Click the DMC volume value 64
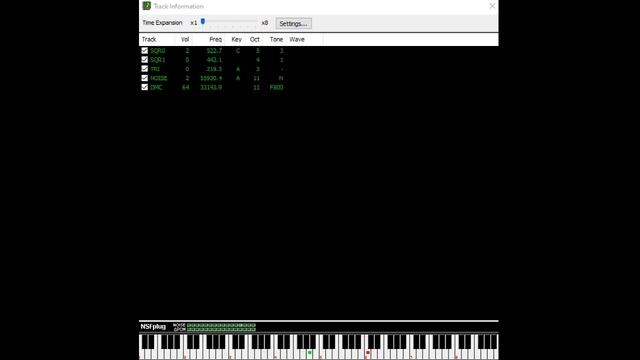This screenshot has width=640, height=360. tap(185, 87)
